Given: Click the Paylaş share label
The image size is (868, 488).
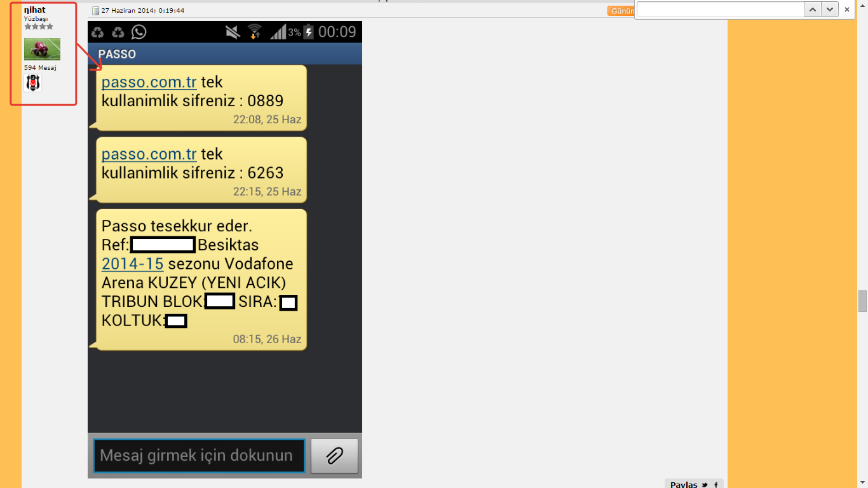Looking at the screenshot, I should [684, 485].
